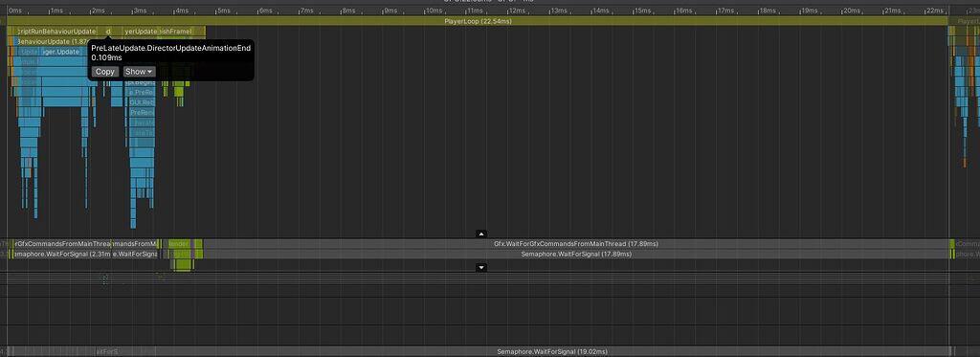Open the Show dropdown in the tooltip
The image size is (980, 357).
pos(139,72)
